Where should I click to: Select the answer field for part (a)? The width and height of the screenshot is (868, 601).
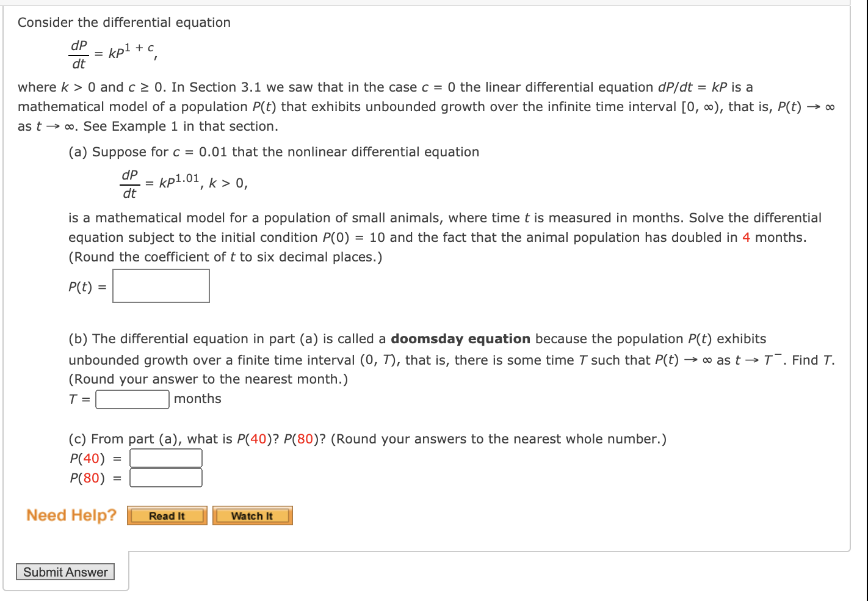pyautogui.click(x=161, y=285)
